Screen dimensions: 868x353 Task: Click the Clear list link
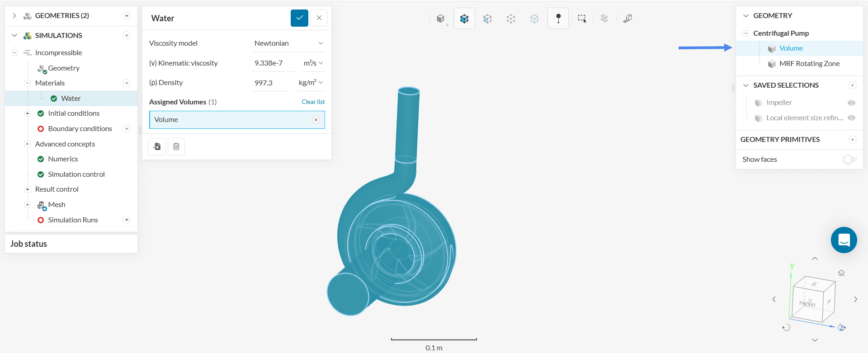[313, 102]
